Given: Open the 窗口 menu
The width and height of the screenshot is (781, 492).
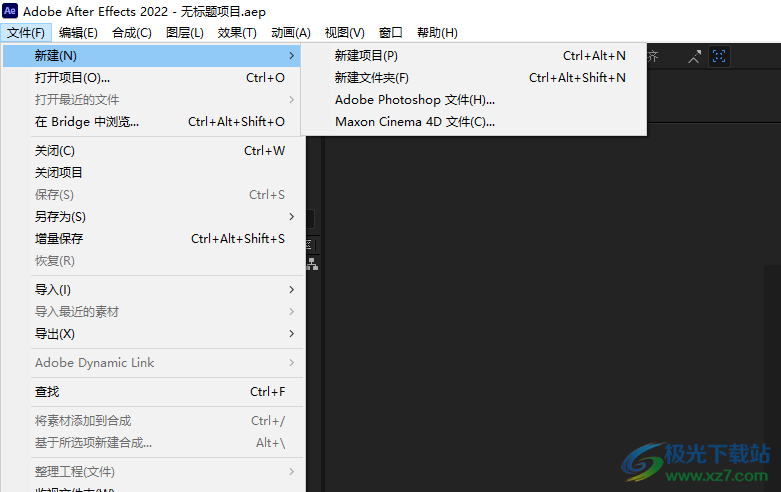Looking at the screenshot, I should [390, 33].
